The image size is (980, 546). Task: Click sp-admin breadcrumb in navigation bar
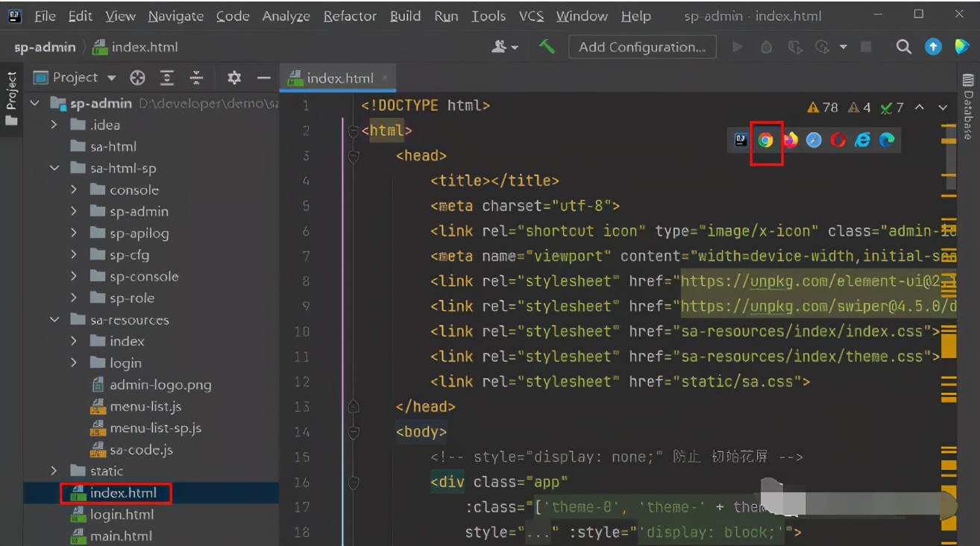[x=45, y=47]
